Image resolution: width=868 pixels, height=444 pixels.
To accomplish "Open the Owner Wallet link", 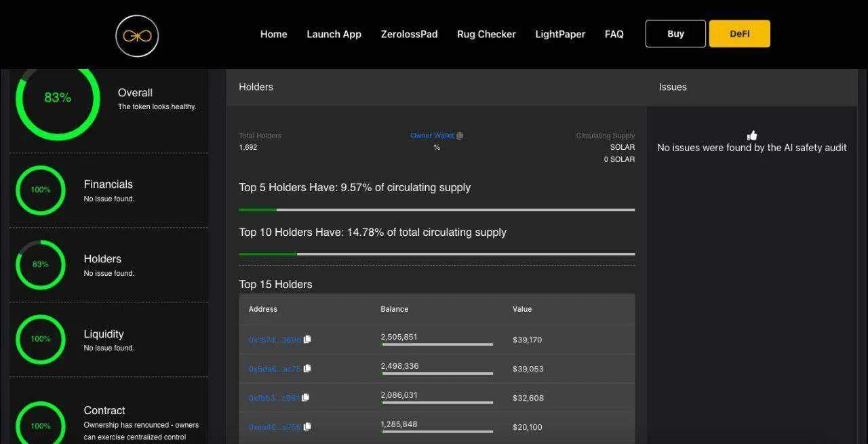I will [432, 136].
